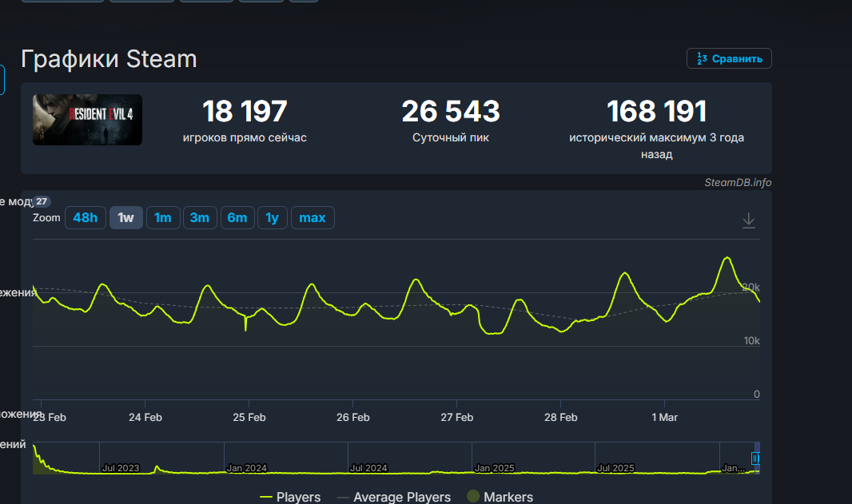The height and width of the screenshot is (504, 852).
Task: Click the 168 191 all-time peak value
Action: point(656,111)
